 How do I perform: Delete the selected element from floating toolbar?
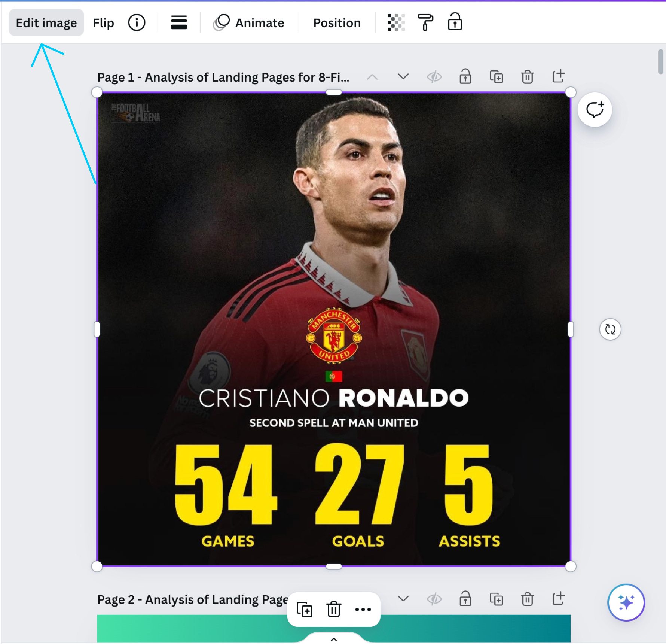tap(334, 609)
